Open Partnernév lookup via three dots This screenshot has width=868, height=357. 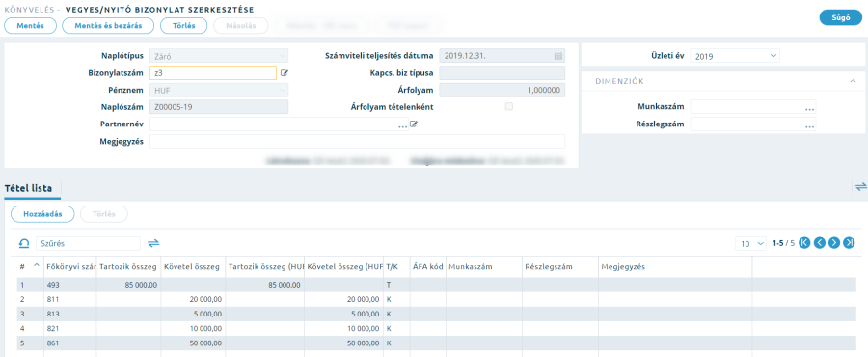tap(402, 125)
